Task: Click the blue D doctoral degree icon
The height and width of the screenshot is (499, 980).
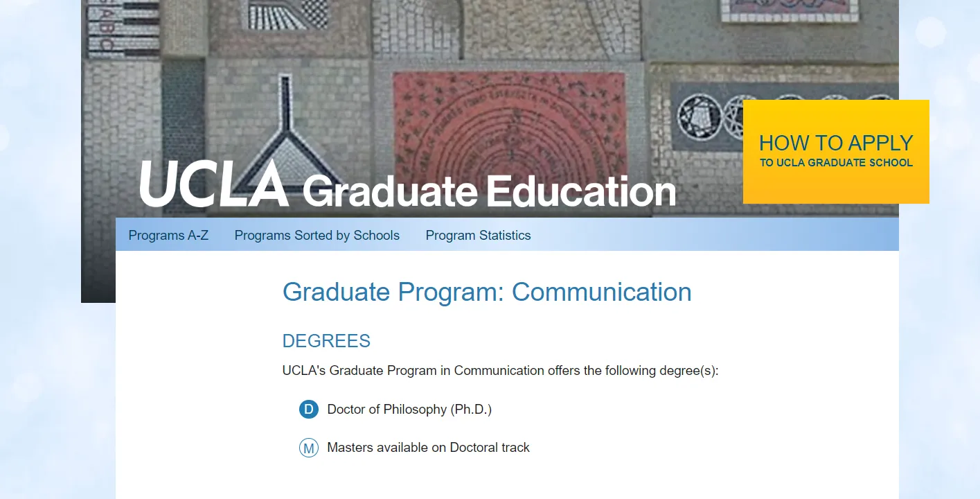Action: [308, 410]
